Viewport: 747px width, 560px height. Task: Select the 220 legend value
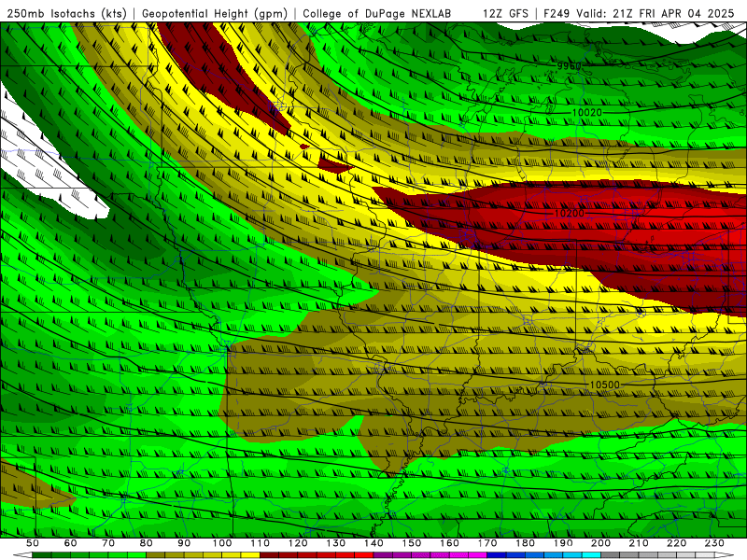[676, 543]
